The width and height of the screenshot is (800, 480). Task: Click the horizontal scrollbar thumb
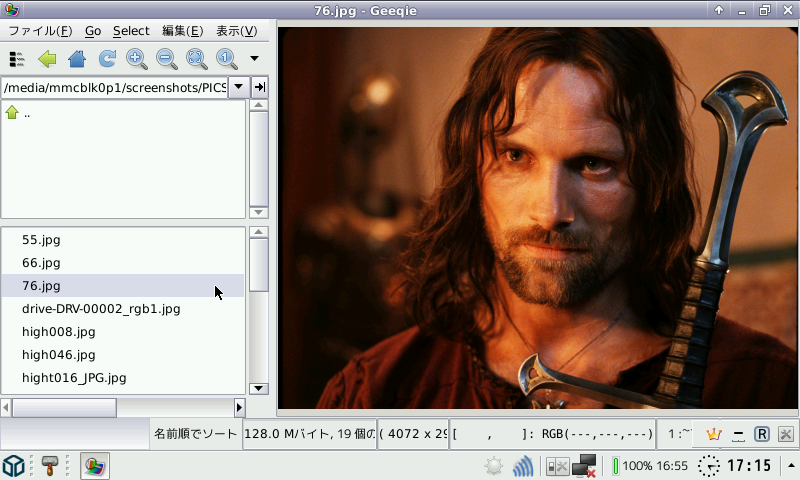[x=64, y=408]
